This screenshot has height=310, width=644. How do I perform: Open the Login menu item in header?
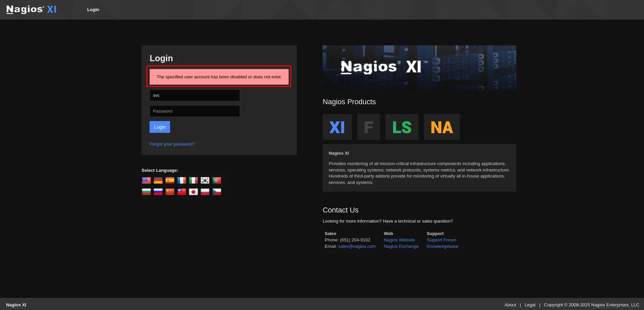click(x=93, y=10)
